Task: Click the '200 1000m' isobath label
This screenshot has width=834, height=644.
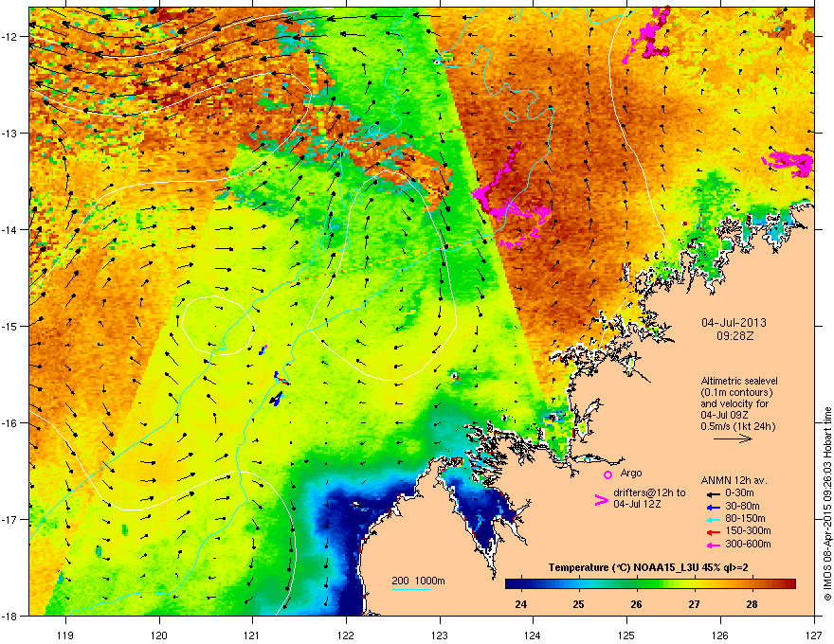Action: (x=418, y=581)
